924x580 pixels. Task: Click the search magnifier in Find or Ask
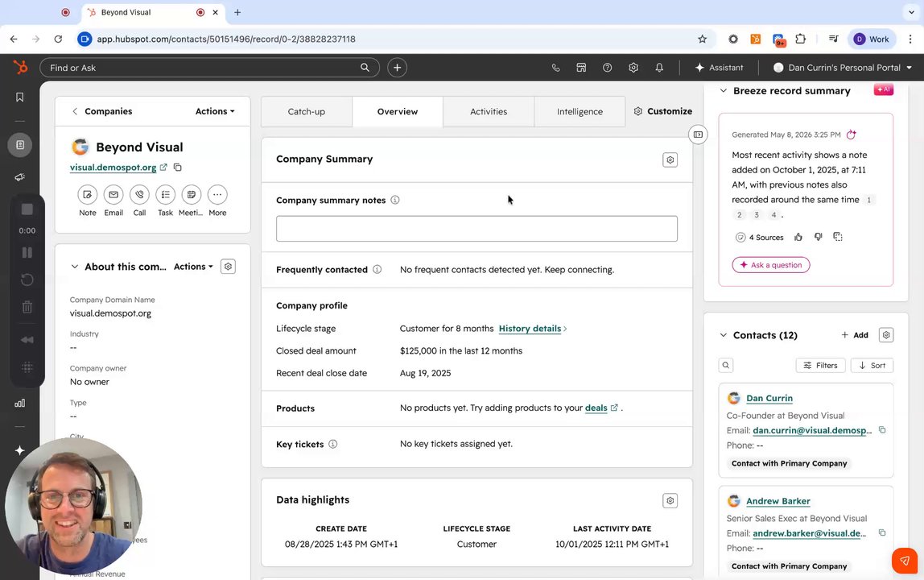click(365, 67)
